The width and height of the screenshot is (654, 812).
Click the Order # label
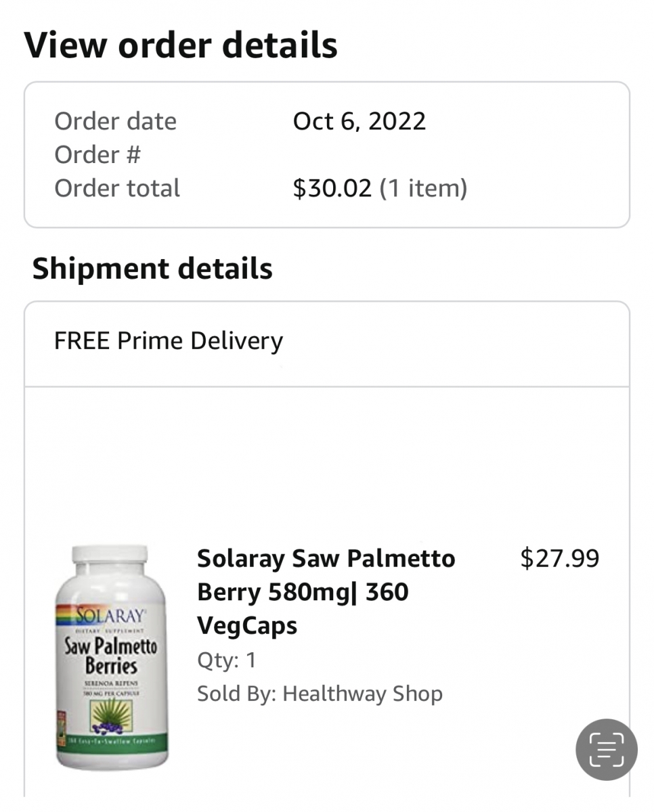point(97,155)
